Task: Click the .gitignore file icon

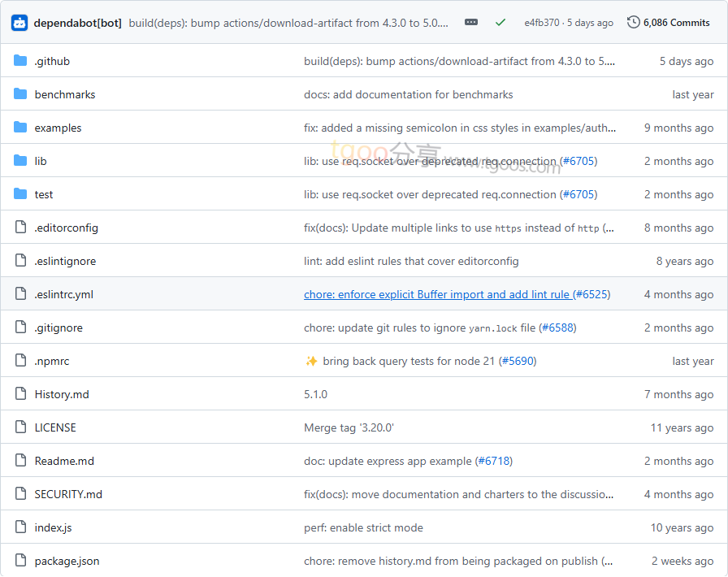Action: click(20, 328)
